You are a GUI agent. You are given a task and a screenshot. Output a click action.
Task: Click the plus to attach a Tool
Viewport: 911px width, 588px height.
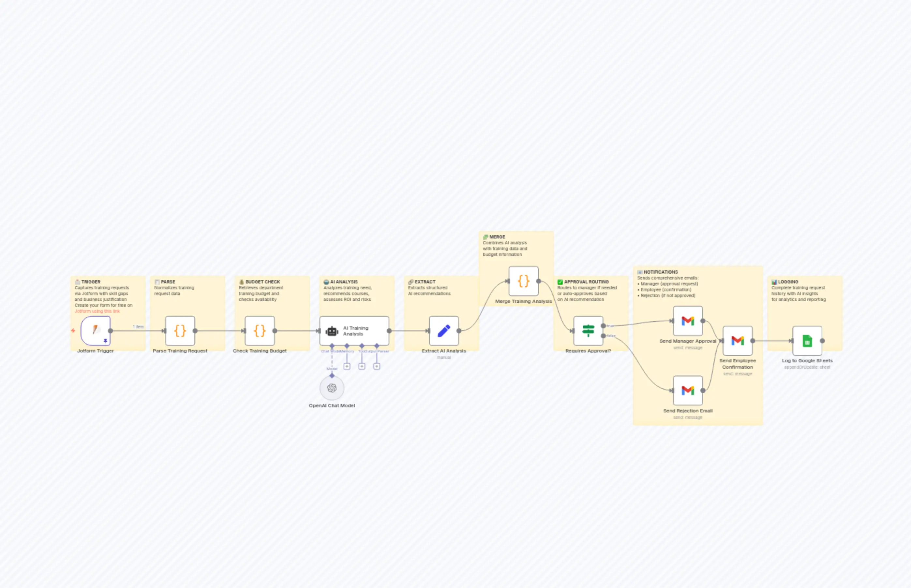tap(362, 366)
